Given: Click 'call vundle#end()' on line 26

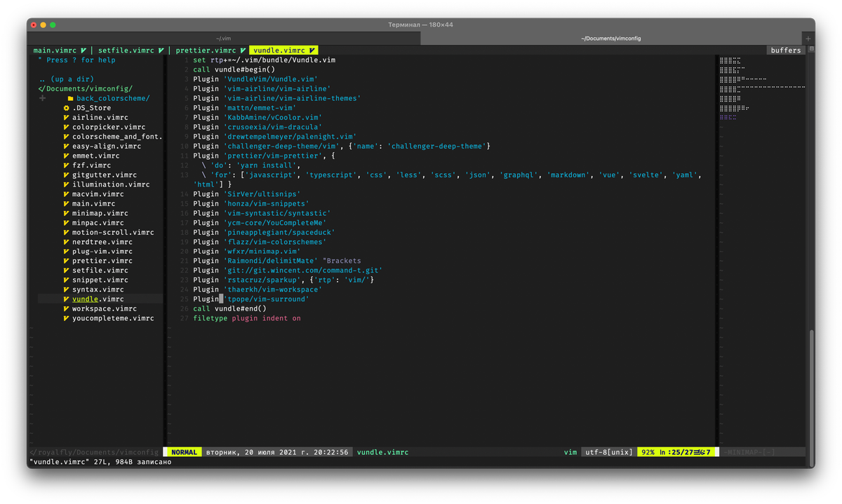Looking at the screenshot, I should click(x=230, y=308).
